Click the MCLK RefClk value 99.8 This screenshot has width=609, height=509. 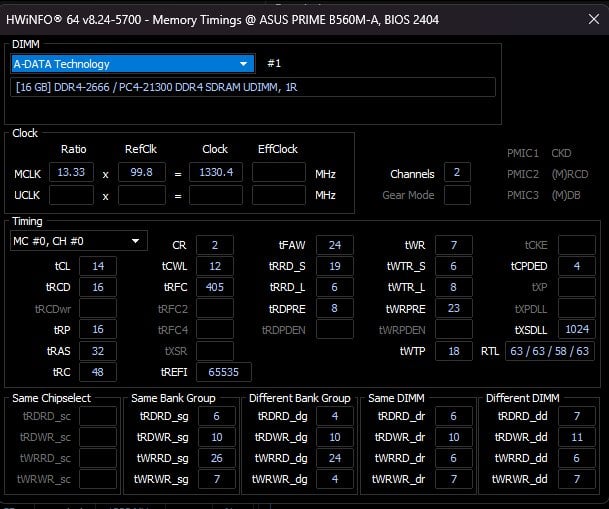coord(142,172)
